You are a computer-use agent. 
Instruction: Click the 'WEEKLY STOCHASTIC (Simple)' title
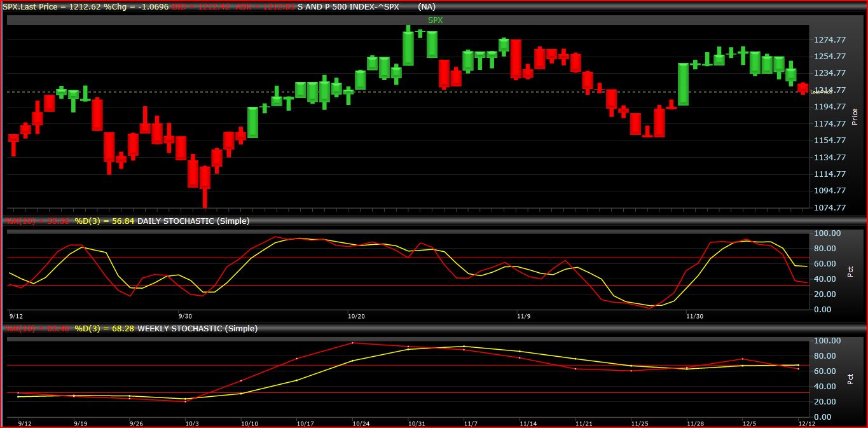196,329
